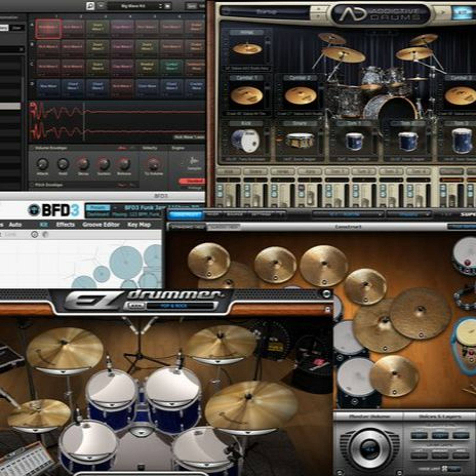This screenshot has width=476, height=476.
Task: Select the Kick drum slot image
Action: 245,141
